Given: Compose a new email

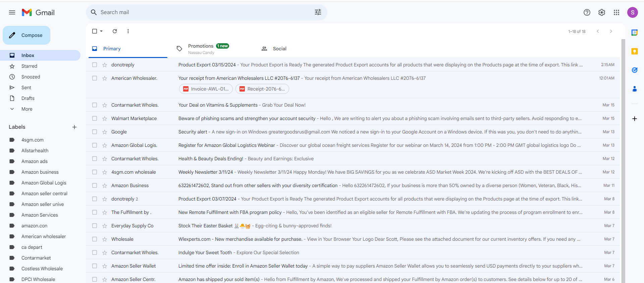Looking at the screenshot, I should click(26, 35).
